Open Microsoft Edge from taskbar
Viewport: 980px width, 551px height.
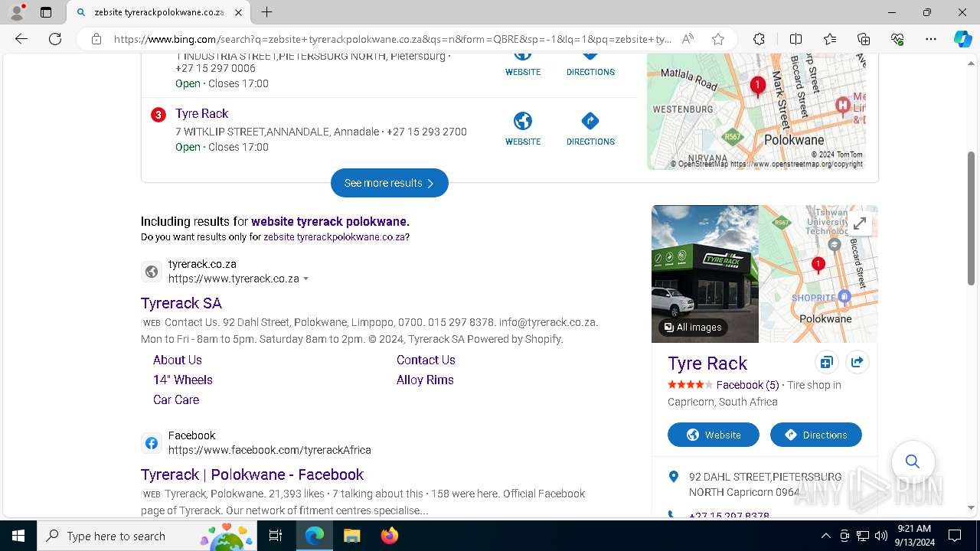coord(315,536)
